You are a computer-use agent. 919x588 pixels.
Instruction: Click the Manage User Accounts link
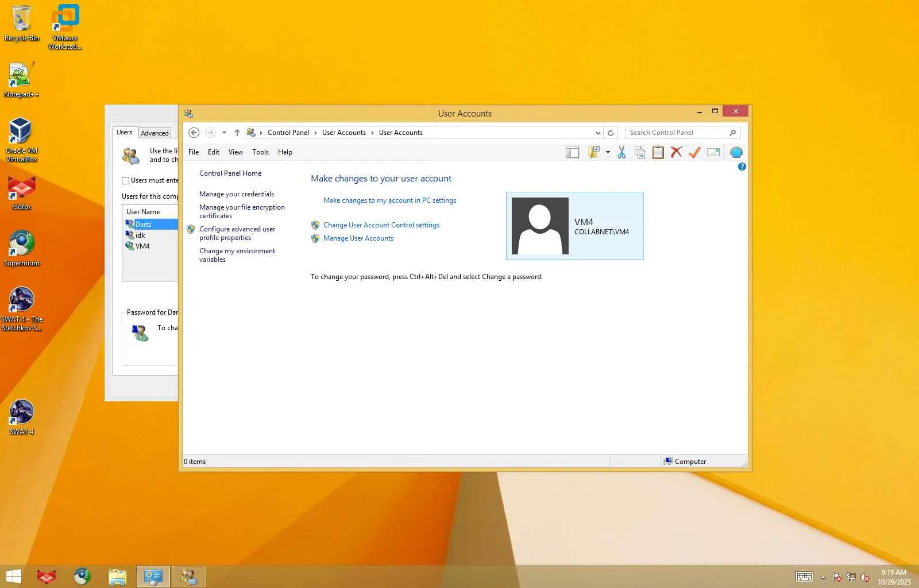358,238
